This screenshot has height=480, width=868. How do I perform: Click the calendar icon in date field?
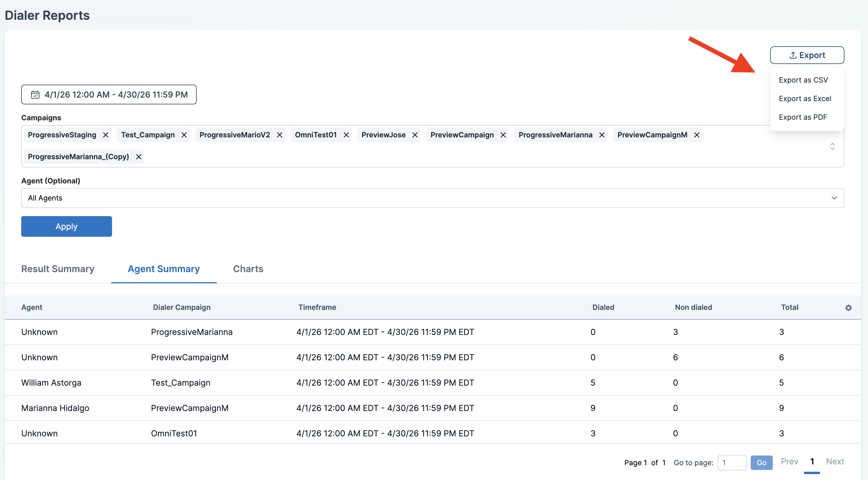35,95
